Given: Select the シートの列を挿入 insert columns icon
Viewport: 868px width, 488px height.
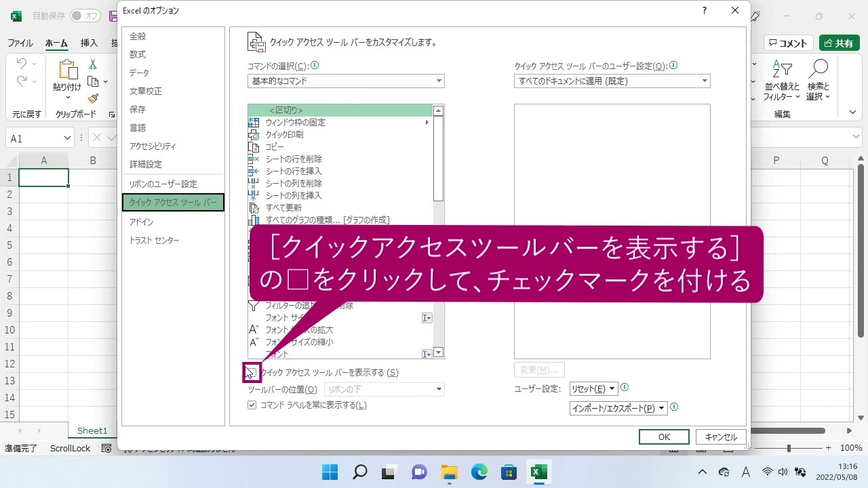Looking at the screenshot, I should click(x=254, y=196).
